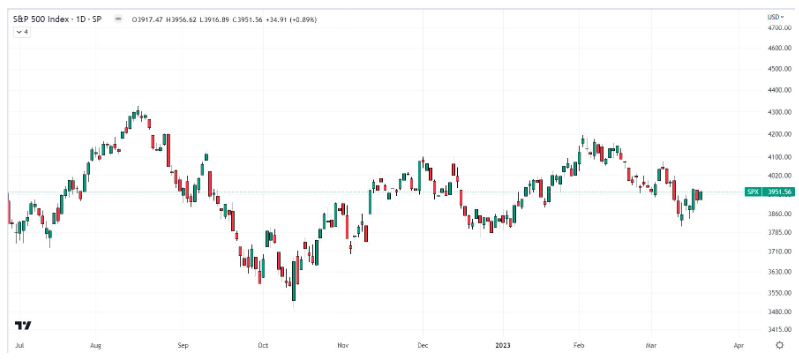Click the Dec label on time axis
The width and height of the screenshot is (799, 360).
[422, 346]
